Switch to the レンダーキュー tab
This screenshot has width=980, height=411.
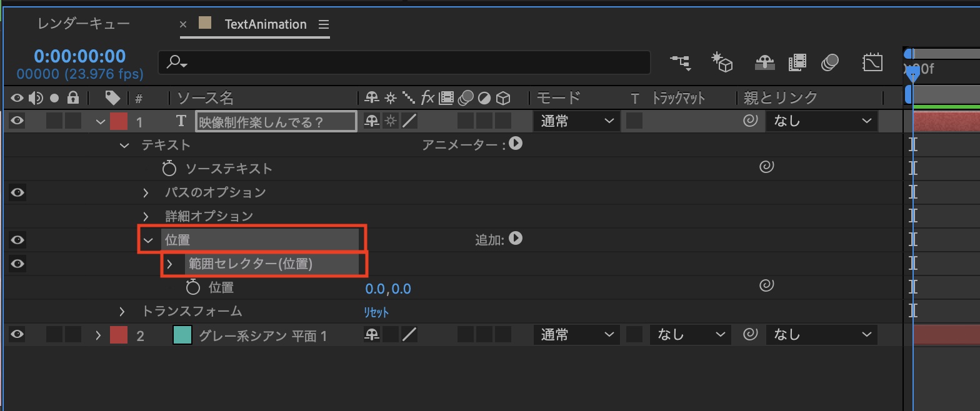tap(84, 24)
